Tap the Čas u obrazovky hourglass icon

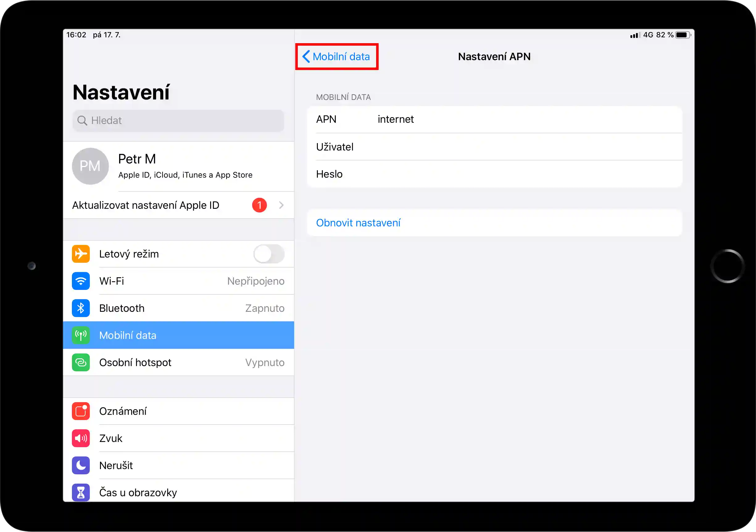pos(81,492)
